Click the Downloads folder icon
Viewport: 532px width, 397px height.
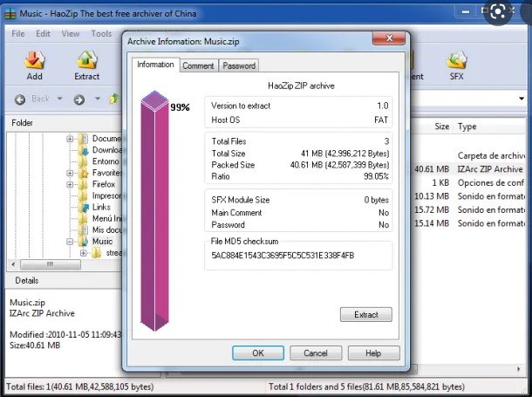click(x=83, y=150)
